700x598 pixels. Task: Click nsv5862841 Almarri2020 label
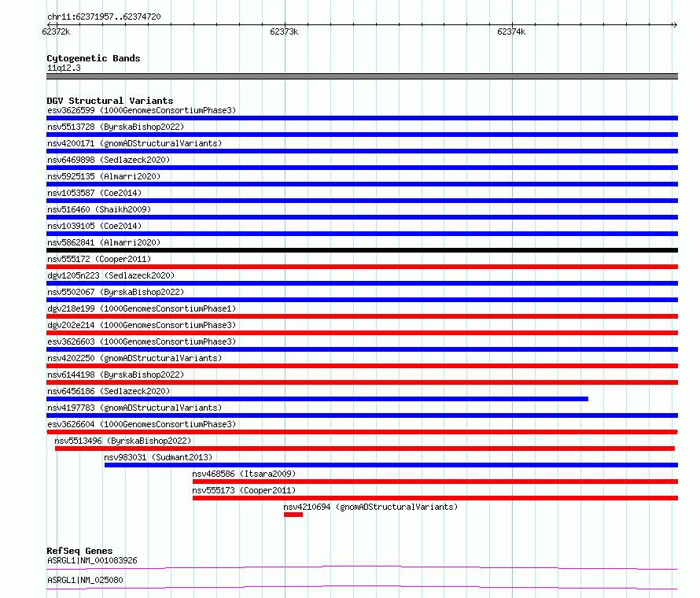pos(104,242)
